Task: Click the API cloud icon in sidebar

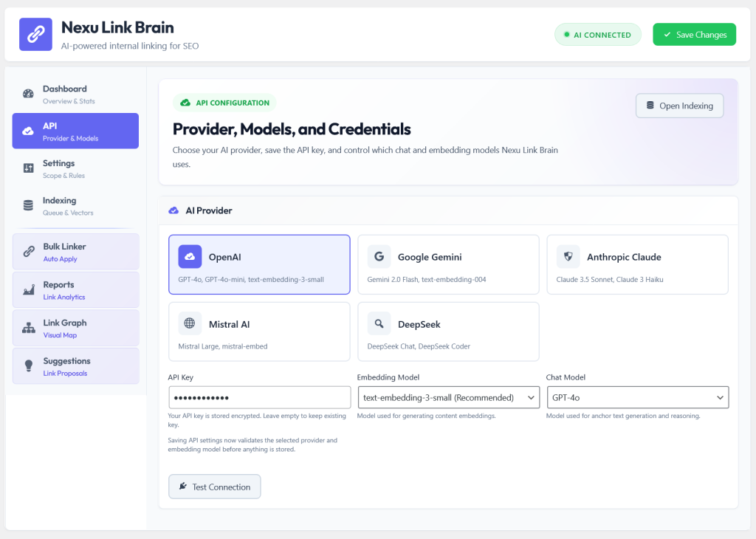Action: point(29,131)
